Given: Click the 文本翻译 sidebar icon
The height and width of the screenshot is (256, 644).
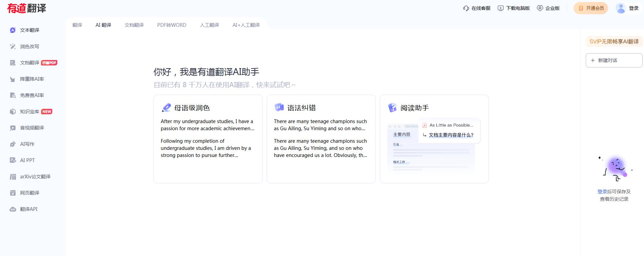Looking at the screenshot, I should pyautogui.click(x=13, y=30).
